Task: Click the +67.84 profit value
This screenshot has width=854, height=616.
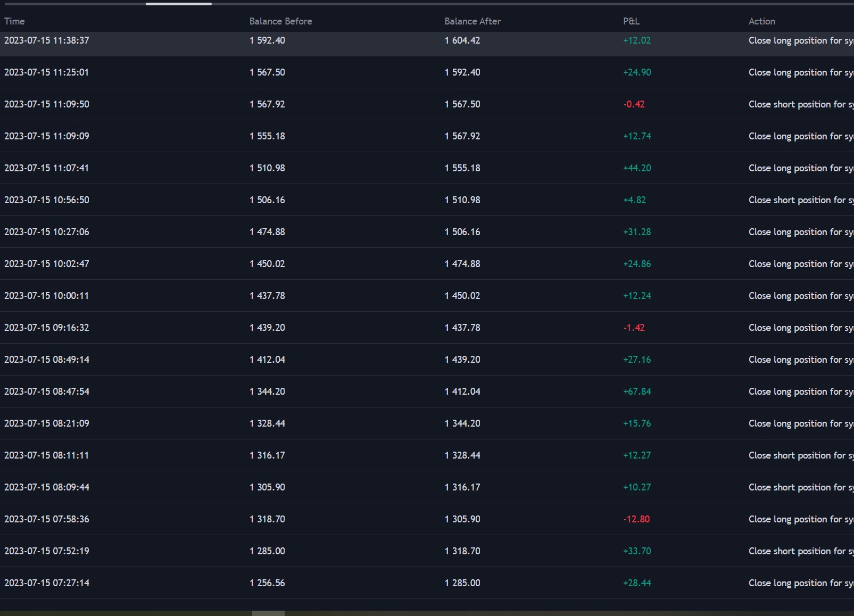Action: [x=637, y=392]
